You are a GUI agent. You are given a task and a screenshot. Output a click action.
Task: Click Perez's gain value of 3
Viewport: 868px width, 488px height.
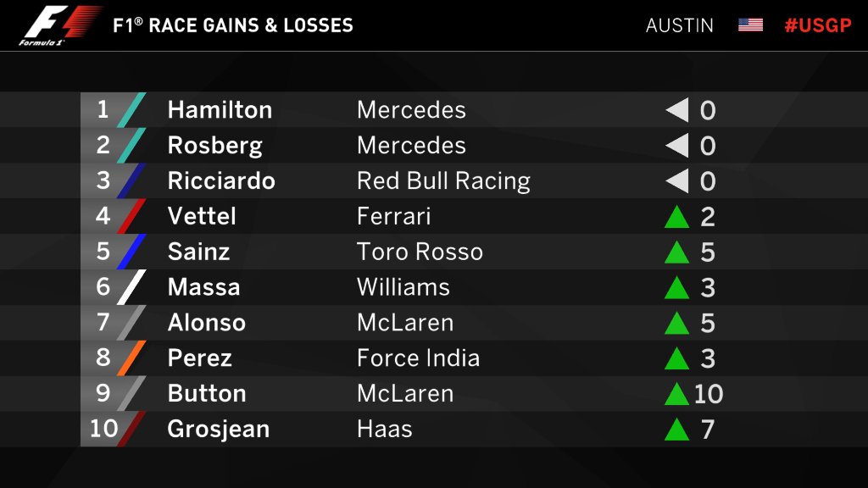click(708, 358)
